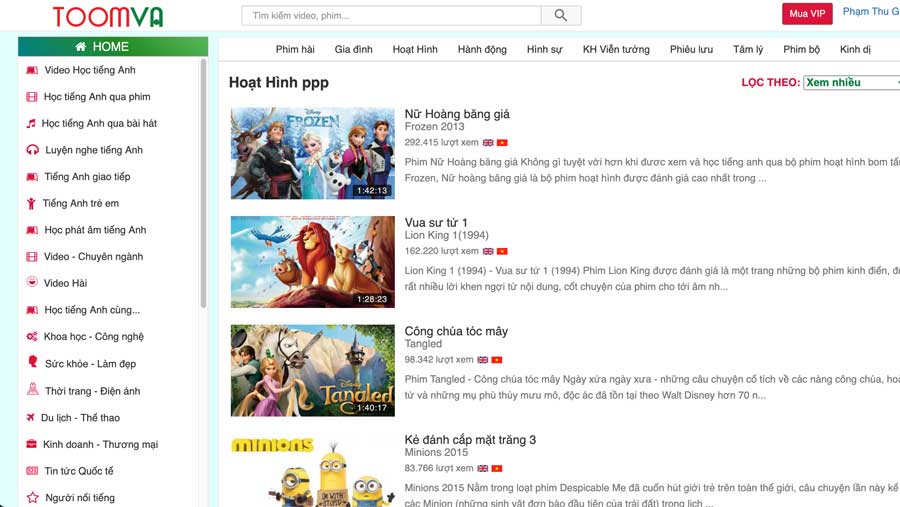This screenshot has height=507, width=900.
Task: Click the Minions 2015 subtitle text
Action: 436,452
